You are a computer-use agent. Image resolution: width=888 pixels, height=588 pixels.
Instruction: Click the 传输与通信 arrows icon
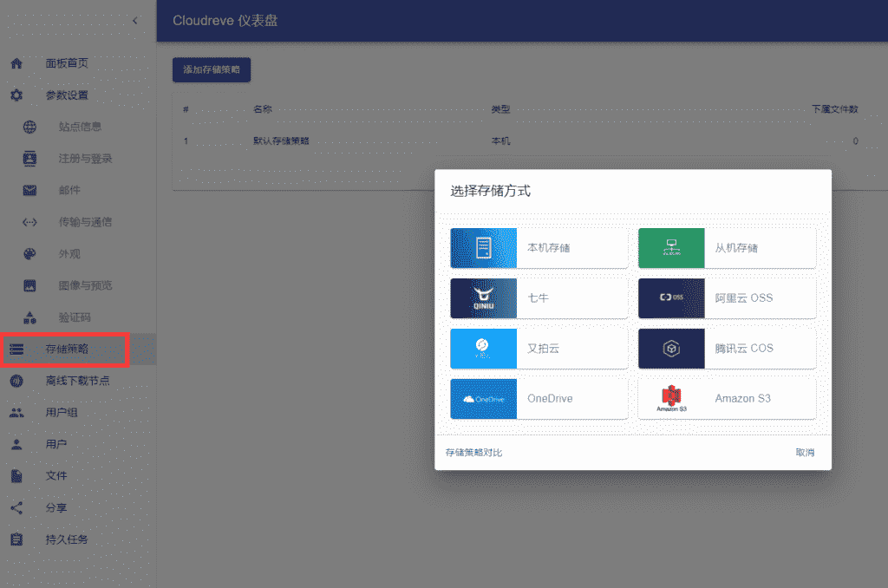point(29,222)
